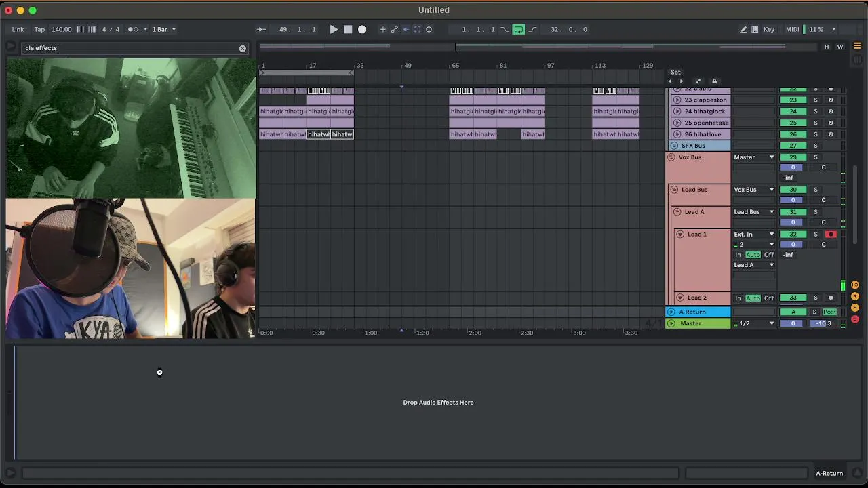Click the H optimize height button
This screenshot has height=488, width=868.
[x=826, y=47]
